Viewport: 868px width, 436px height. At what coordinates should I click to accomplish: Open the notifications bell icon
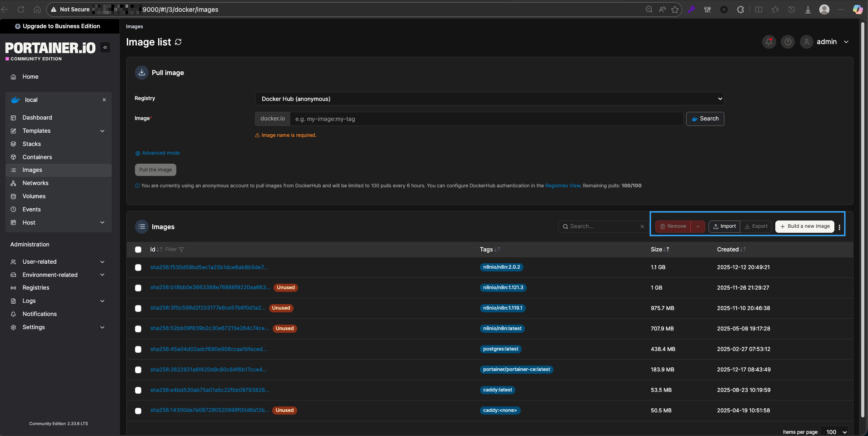(769, 42)
